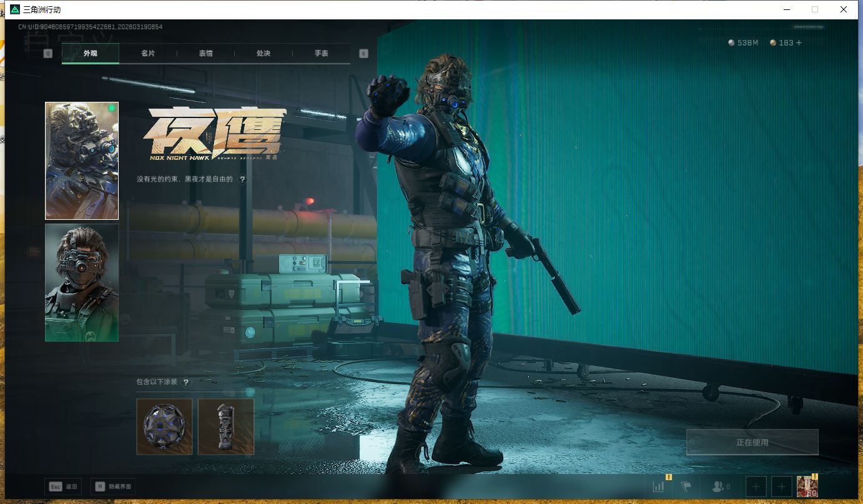Open the 表情 tab
The height and width of the screenshot is (504, 863).
[x=205, y=54]
